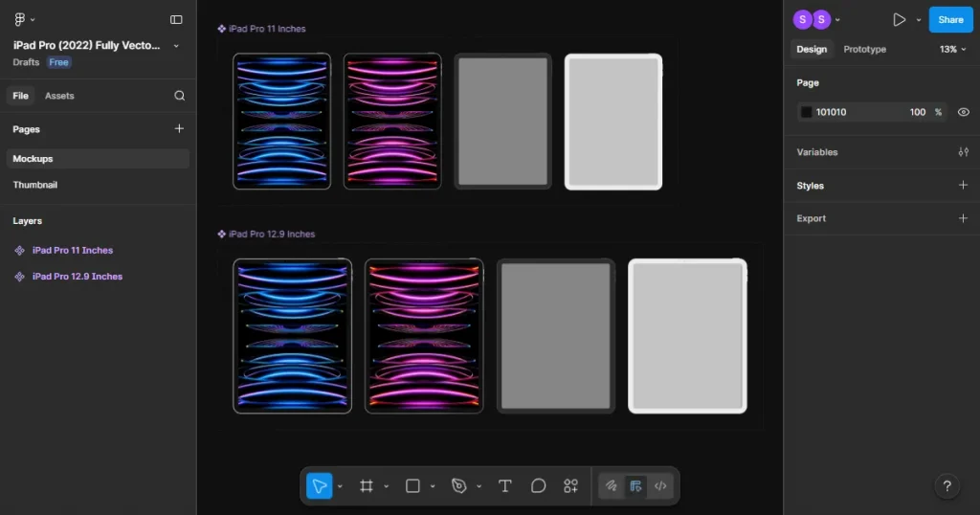Select iPad Pro 11 Inches canvas label
The height and width of the screenshot is (515, 980).
pos(267,29)
